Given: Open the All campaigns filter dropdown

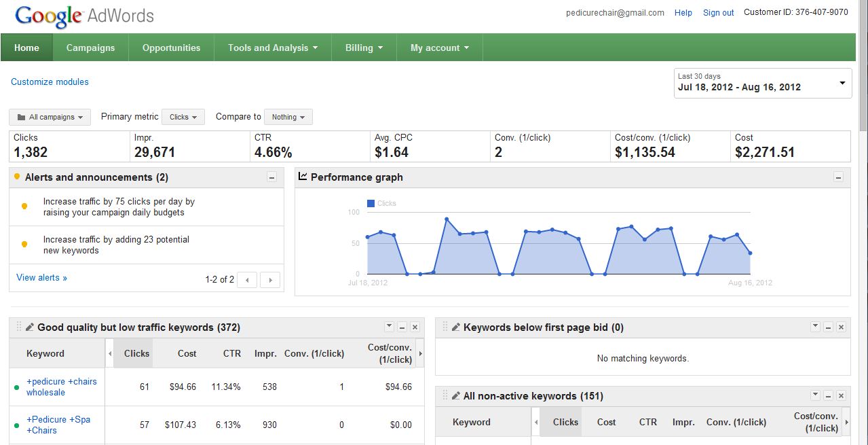Looking at the screenshot, I should point(51,117).
